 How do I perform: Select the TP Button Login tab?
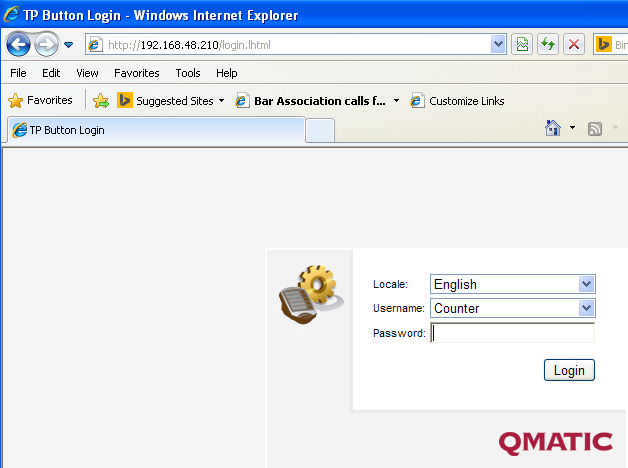(156, 130)
